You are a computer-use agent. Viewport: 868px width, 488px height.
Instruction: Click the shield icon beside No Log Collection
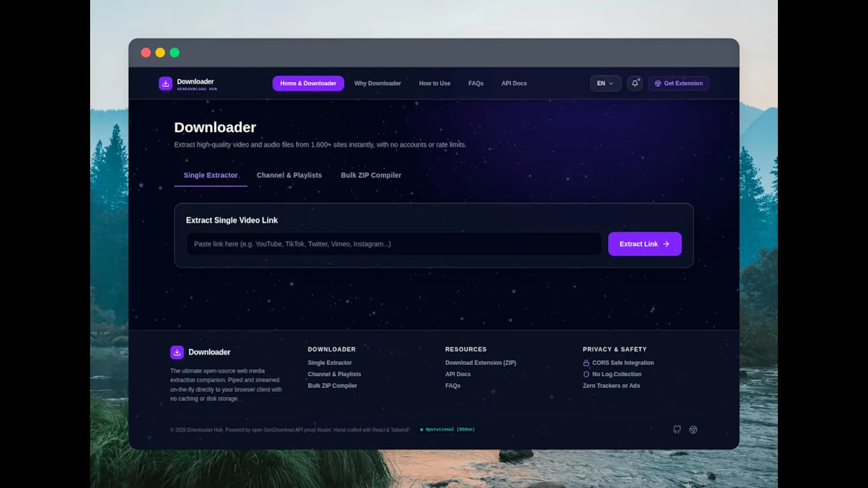[586, 374]
